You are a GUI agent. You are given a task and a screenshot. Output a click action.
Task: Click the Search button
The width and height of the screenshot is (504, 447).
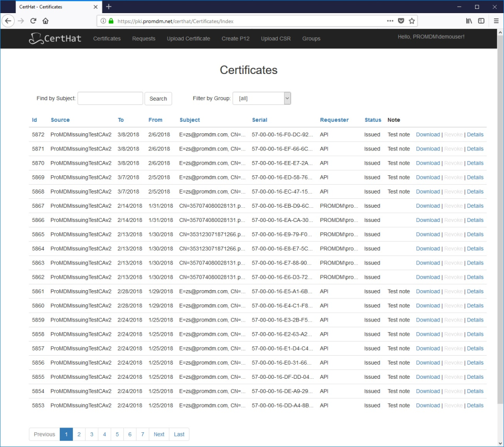[x=158, y=98]
